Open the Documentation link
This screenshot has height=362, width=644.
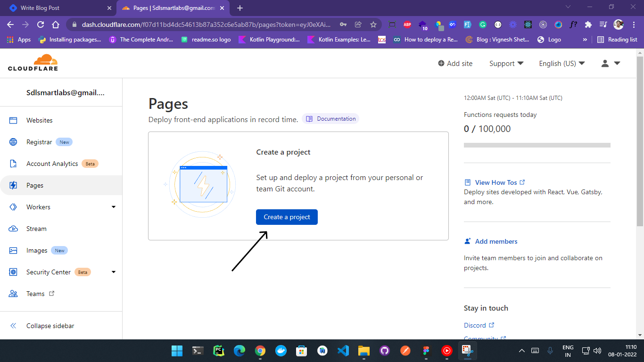[x=330, y=119]
